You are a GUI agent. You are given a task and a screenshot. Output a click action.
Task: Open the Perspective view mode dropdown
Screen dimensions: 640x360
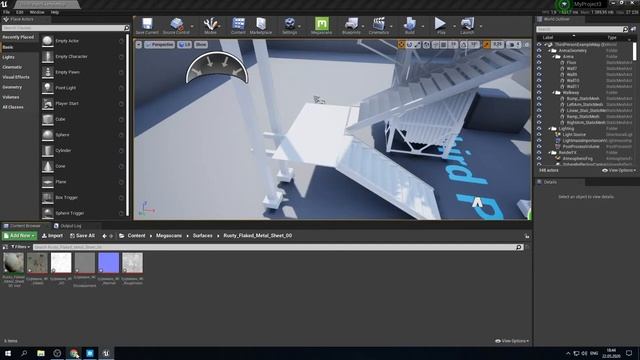pyautogui.click(x=160, y=44)
